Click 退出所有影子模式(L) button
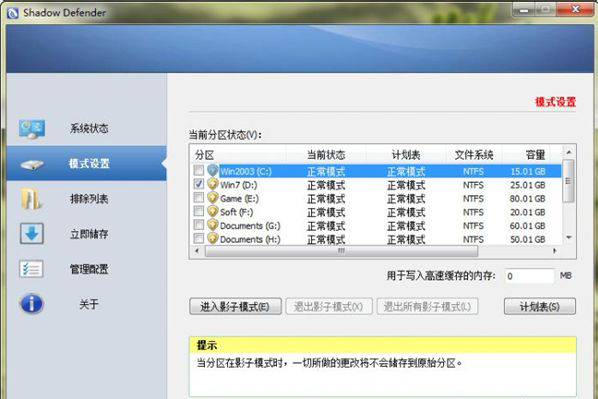Viewport: 598px width, 399px height. [427, 306]
